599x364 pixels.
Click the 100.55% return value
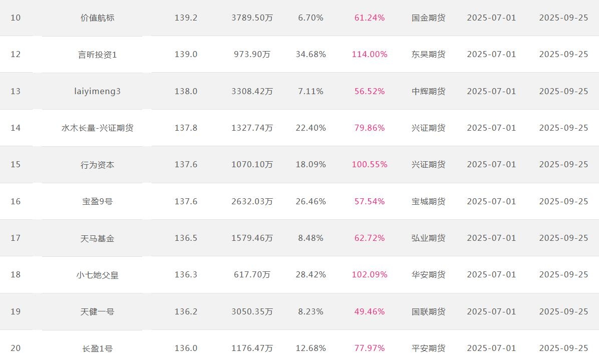(x=370, y=164)
